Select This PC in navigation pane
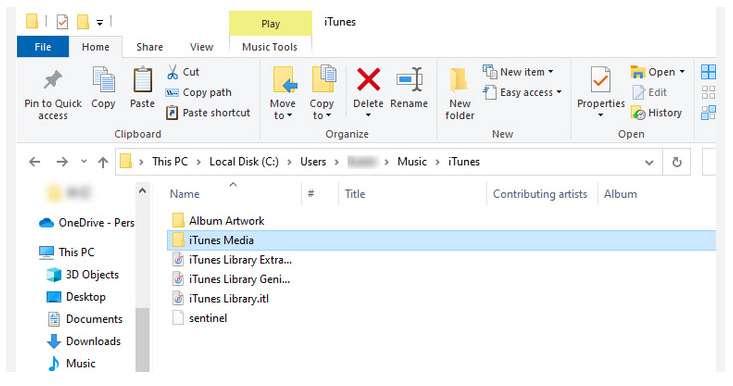The height and width of the screenshot is (386, 733). click(67, 252)
